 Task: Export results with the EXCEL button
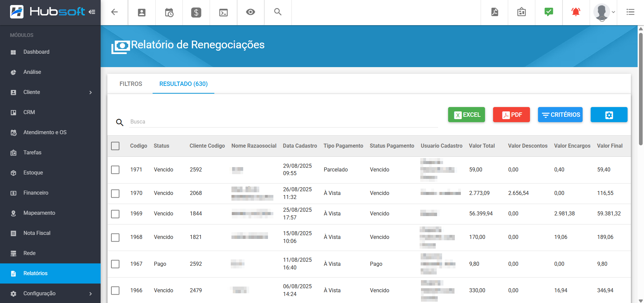[466, 115]
